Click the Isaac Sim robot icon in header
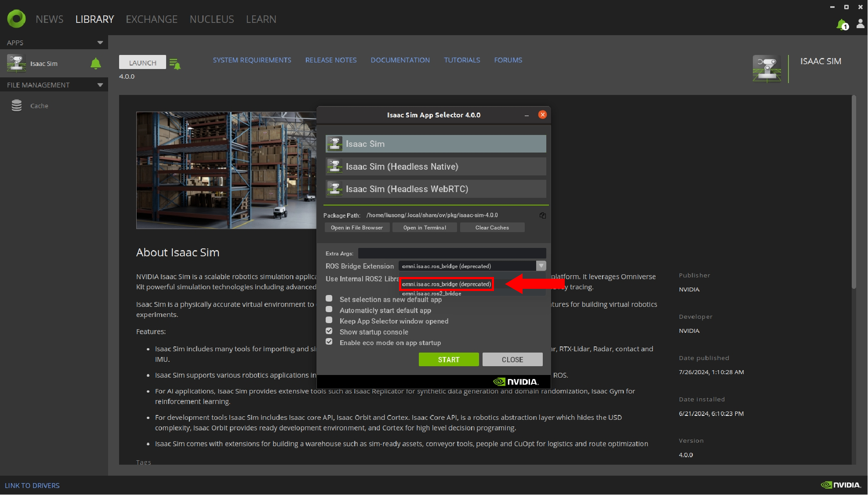 766,69
